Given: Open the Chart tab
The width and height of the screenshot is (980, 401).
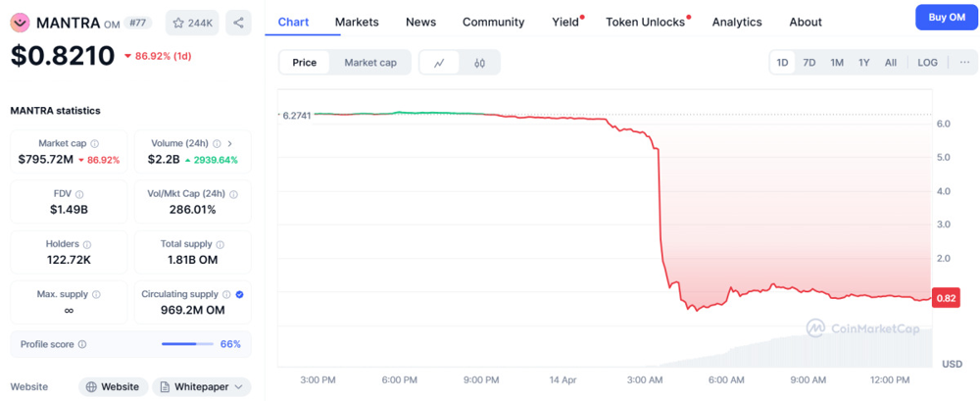Looking at the screenshot, I should [293, 22].
